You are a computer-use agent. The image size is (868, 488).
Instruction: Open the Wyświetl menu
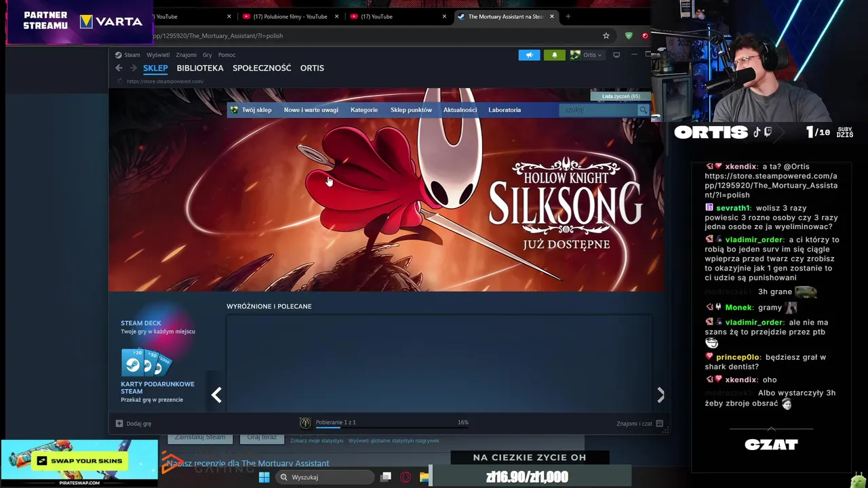coord(158,55)
